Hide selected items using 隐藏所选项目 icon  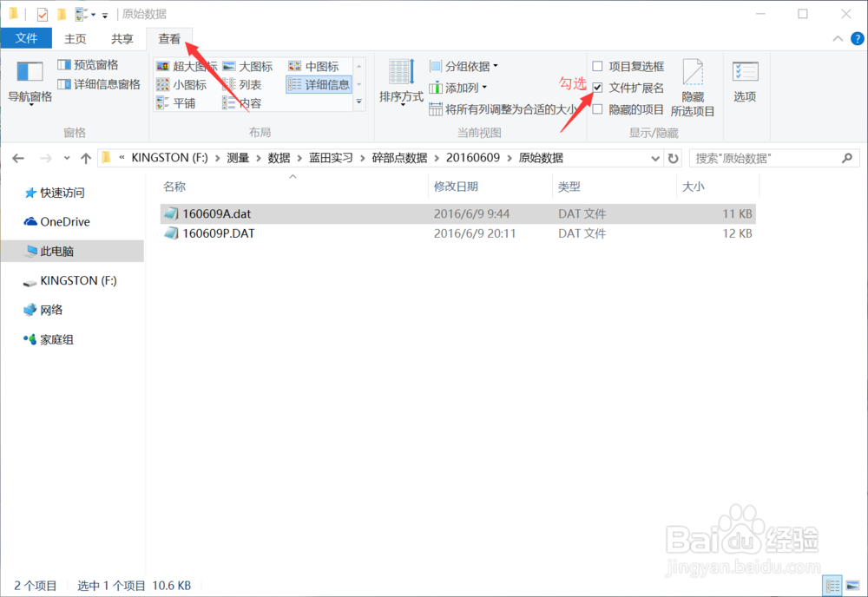coord(693,88)
